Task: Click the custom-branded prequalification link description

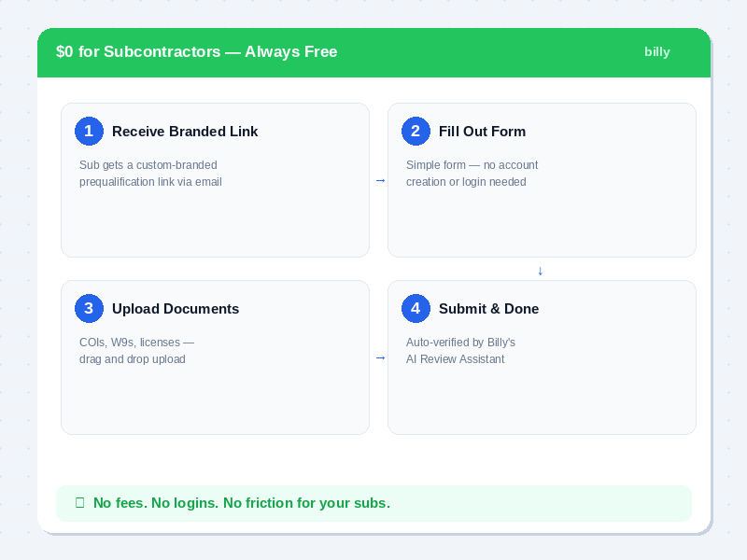Action: [151, 173]
